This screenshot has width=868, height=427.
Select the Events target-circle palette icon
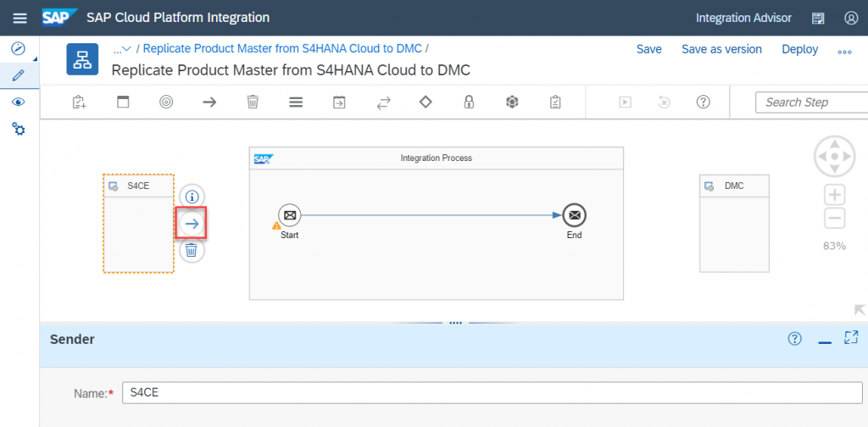[x=165, y=103]
